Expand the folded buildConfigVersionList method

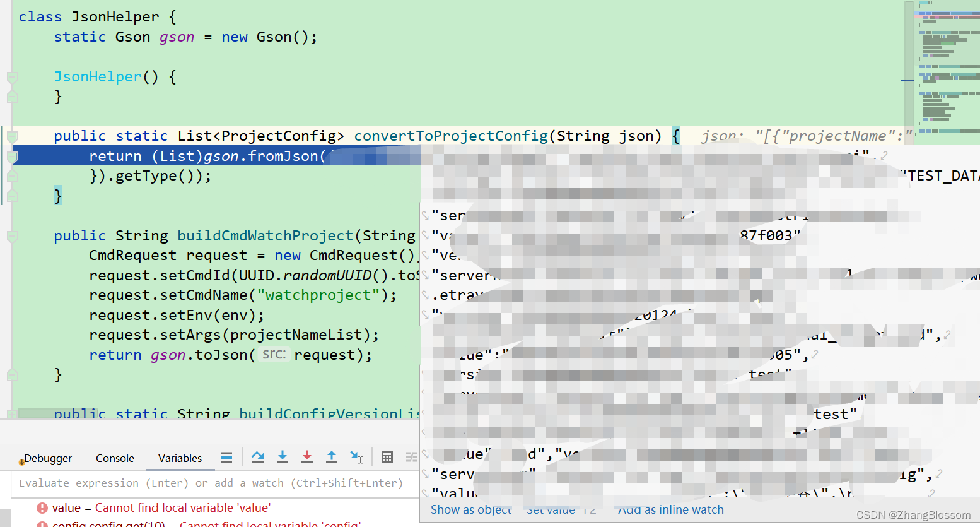click(x=12, y=414)
